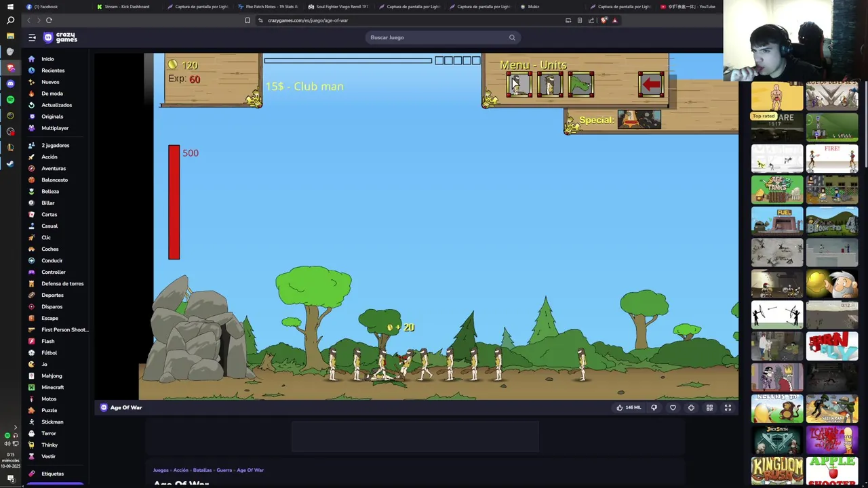This screenshot has width=868, height=488.
Task: Click the red back arrow in Units menu
Action: (x=651, y=85)
